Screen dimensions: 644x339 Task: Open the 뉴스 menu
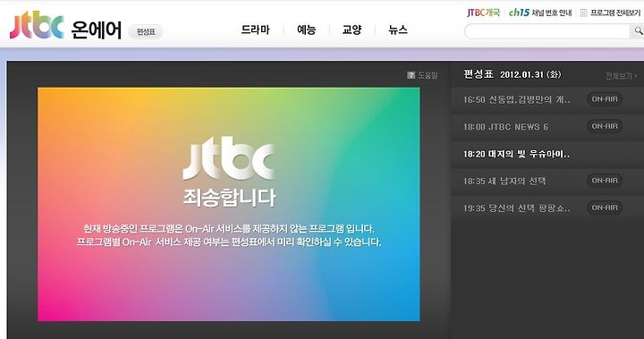coord(398,30)
